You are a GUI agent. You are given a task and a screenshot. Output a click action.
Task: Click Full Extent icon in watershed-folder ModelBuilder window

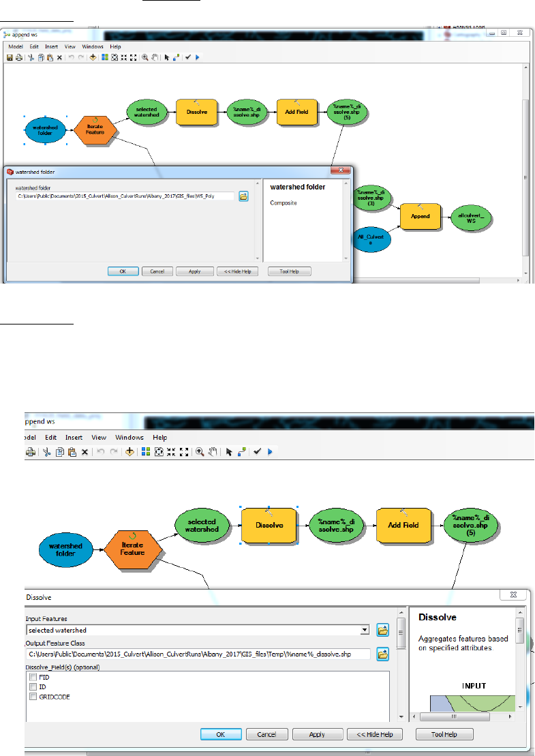[x=114, y=57]
